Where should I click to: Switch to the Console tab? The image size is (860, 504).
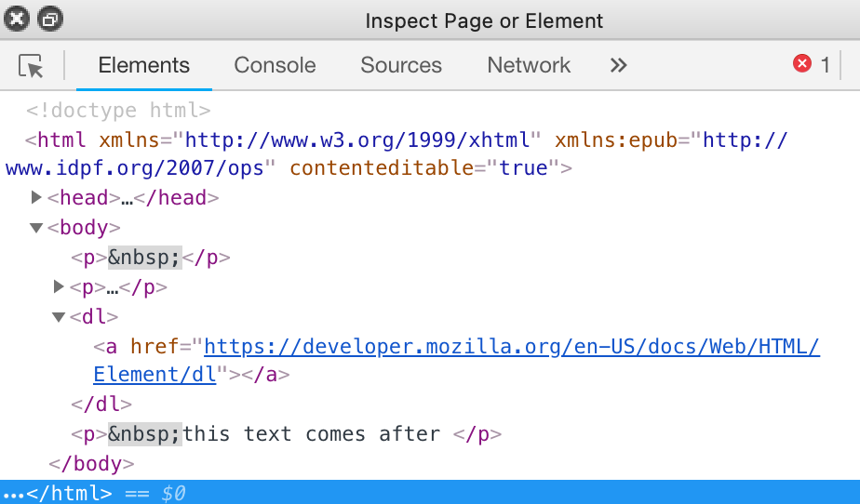click(275, 66)
